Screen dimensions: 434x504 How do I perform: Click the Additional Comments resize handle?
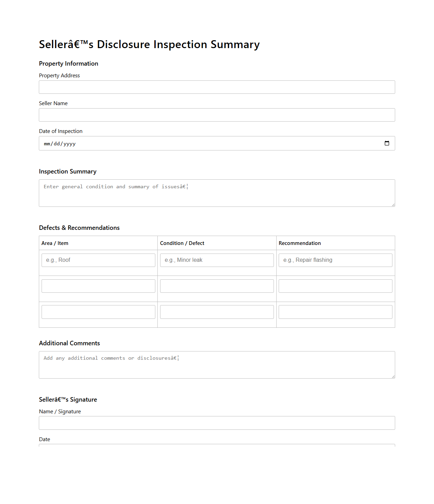pos(393,377)
